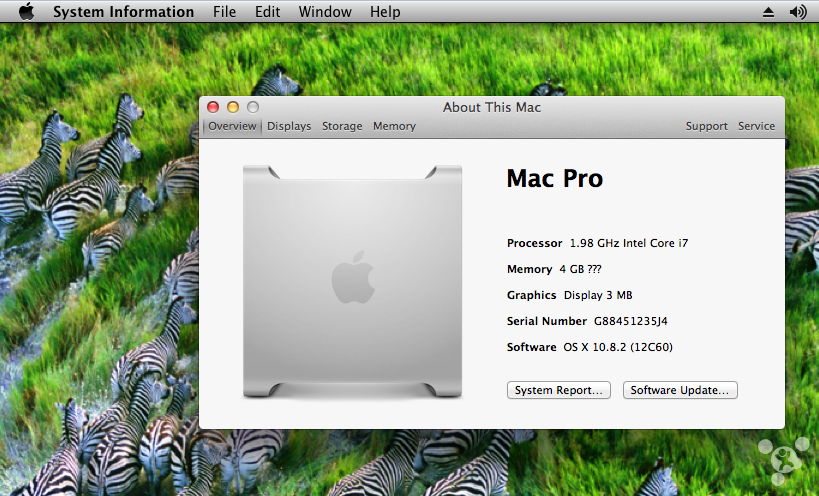Close the About This Mac window

(213, 107)
